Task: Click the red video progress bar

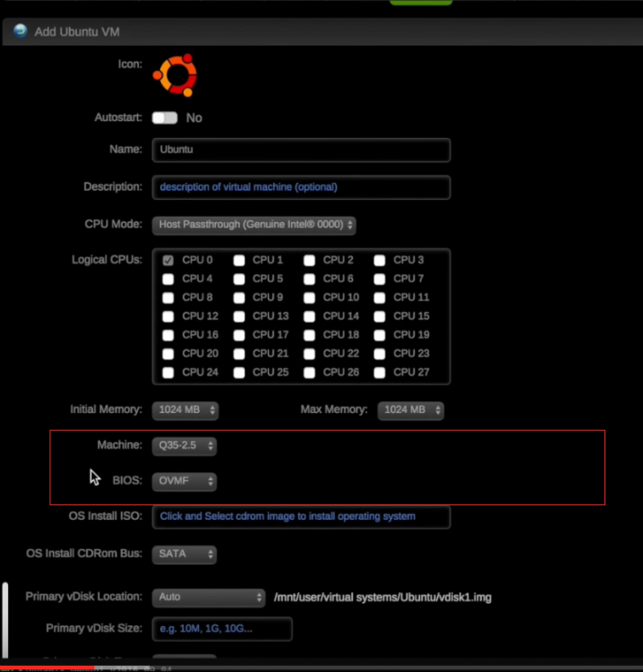Action: (47, 668)
